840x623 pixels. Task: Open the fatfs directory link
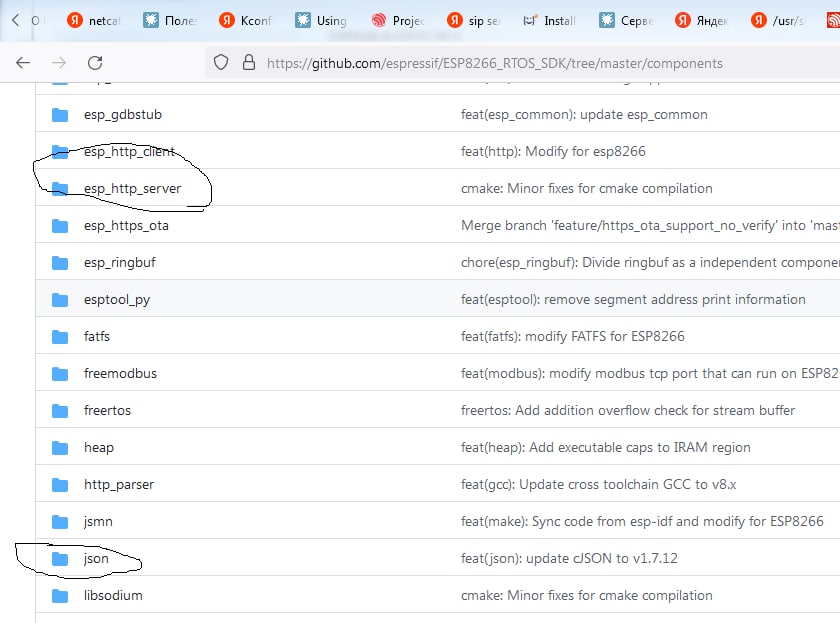[96, 336]
